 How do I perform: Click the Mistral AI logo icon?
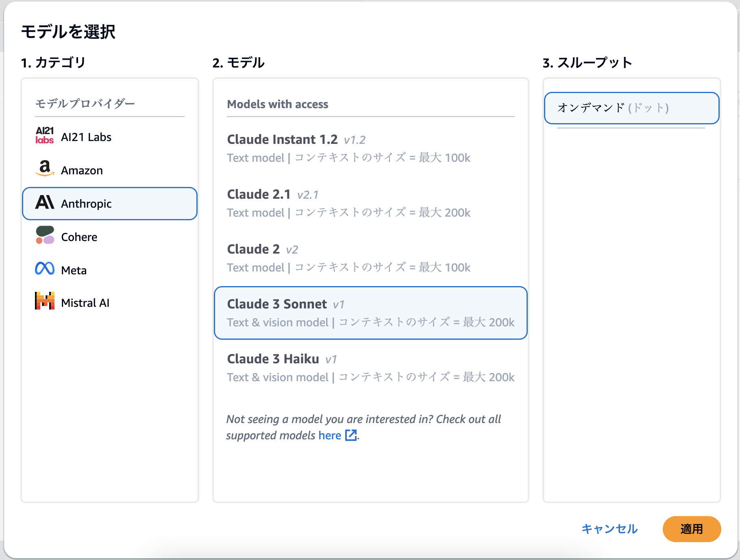(45, 301)
